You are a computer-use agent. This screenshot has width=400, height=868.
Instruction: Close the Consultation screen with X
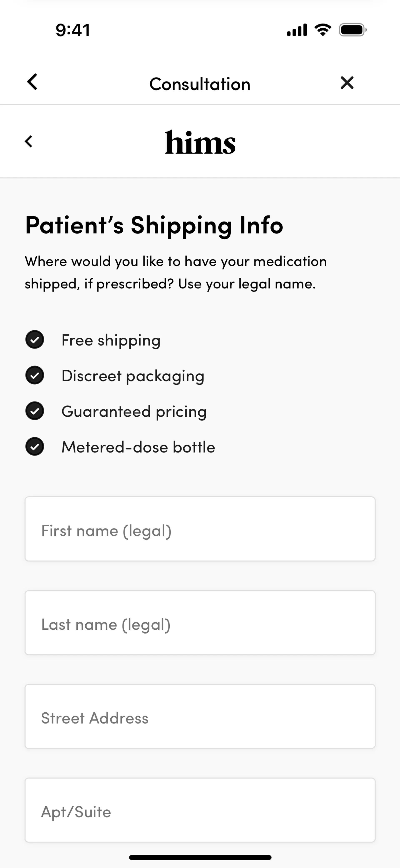(x=347, y=83)
